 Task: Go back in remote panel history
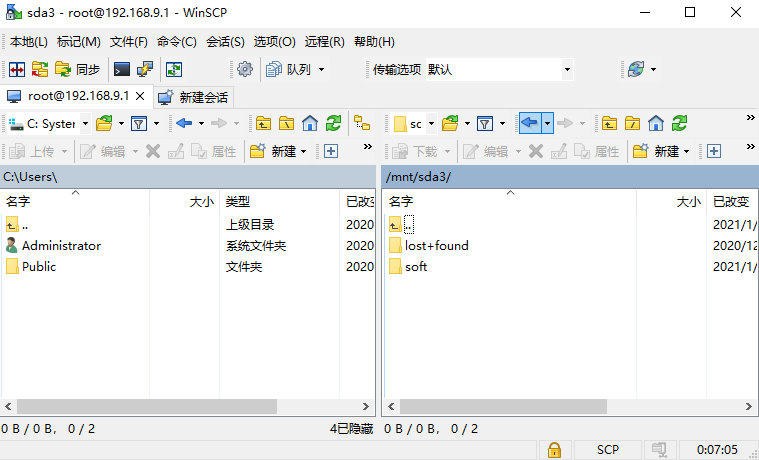tap(530, 124)
